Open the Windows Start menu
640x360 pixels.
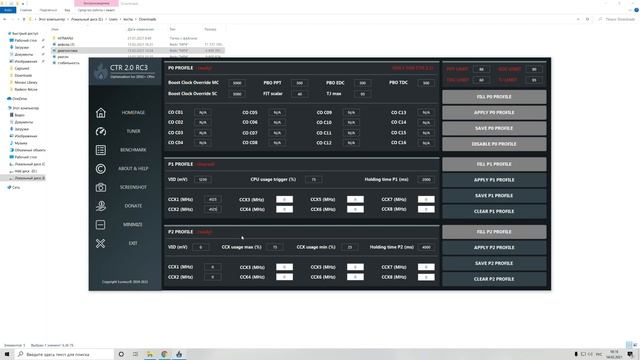click(x=7, y=354)
